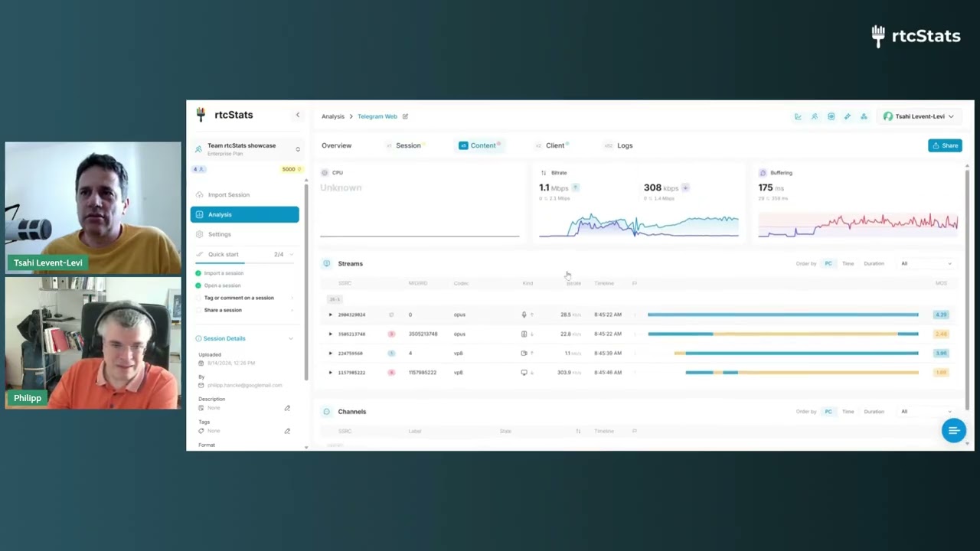Click the Streams section icon
Viewport: 980px width, 551px height.
[x=326, y=263]
